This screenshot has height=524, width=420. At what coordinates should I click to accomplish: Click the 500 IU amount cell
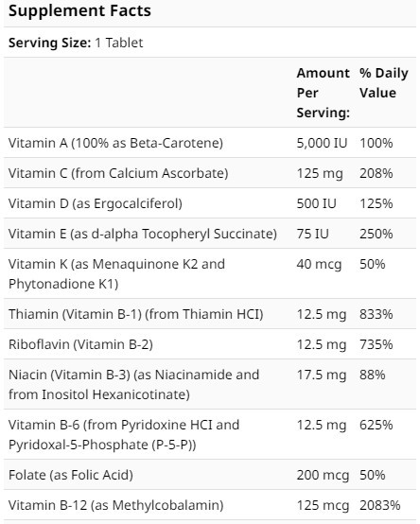317,203
